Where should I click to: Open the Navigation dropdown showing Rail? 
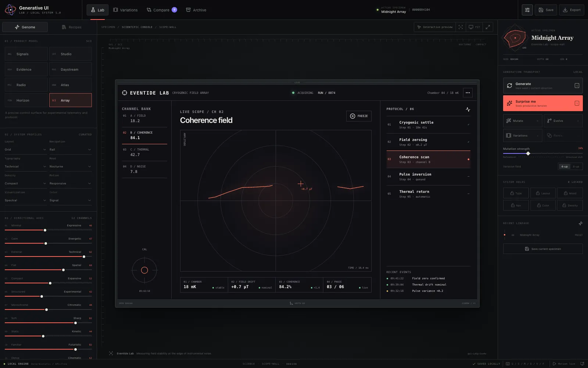click(x=70, y=149)
